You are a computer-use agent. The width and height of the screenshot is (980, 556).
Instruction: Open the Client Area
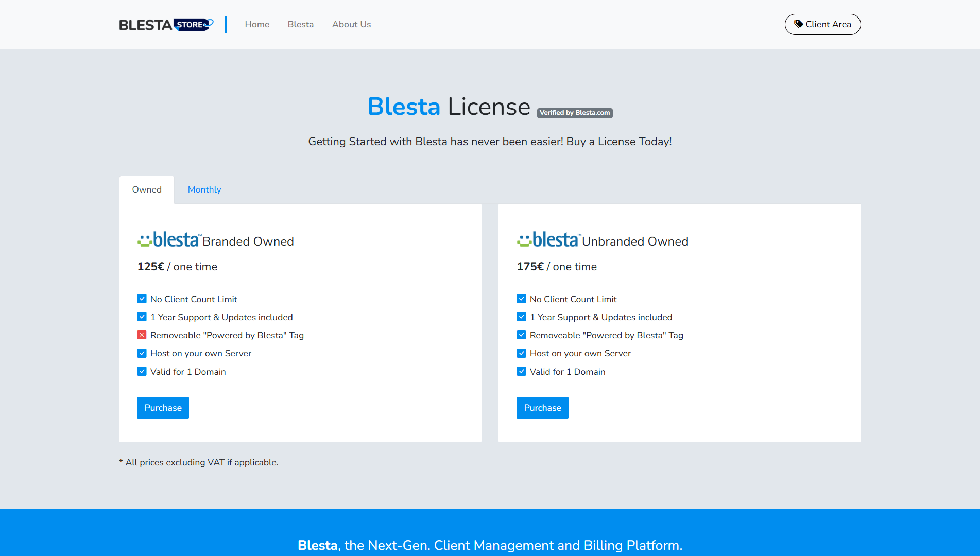[822, 24]
